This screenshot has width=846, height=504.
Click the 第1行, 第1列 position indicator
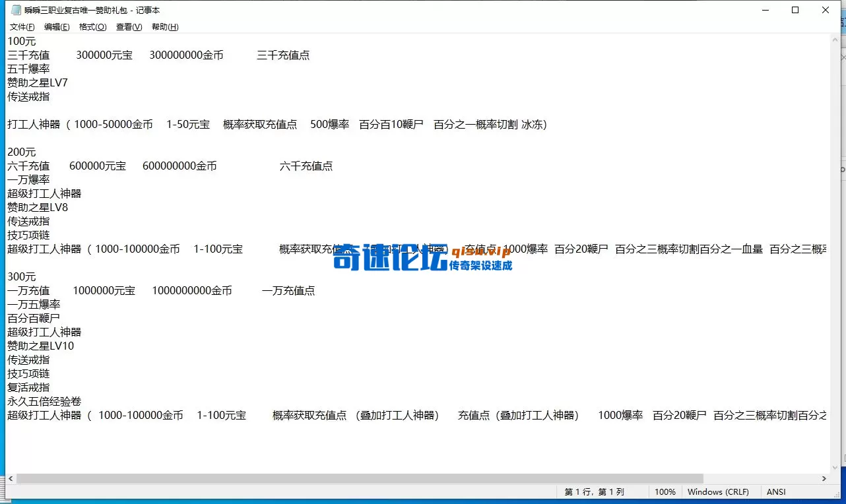[x=594, y=491]
